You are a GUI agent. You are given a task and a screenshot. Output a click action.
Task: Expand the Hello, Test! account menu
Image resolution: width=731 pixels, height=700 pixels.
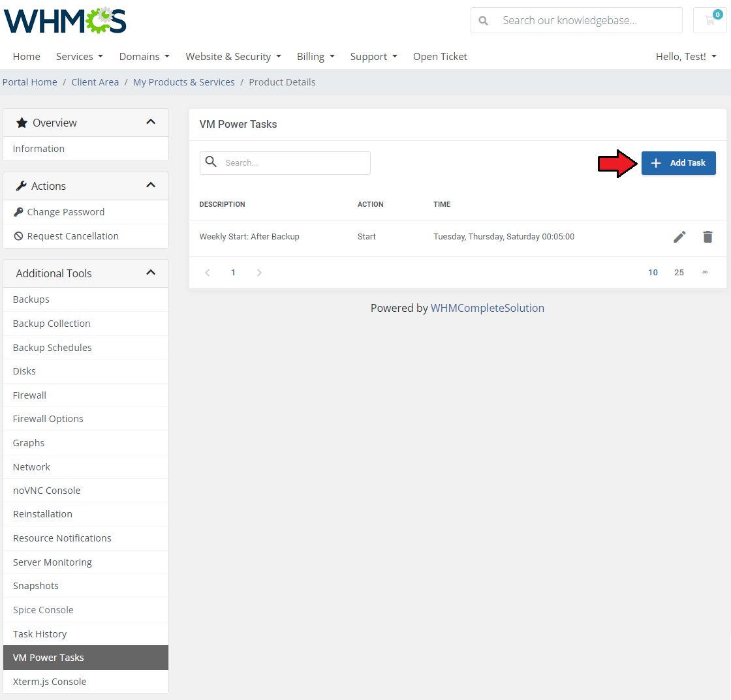685,57
